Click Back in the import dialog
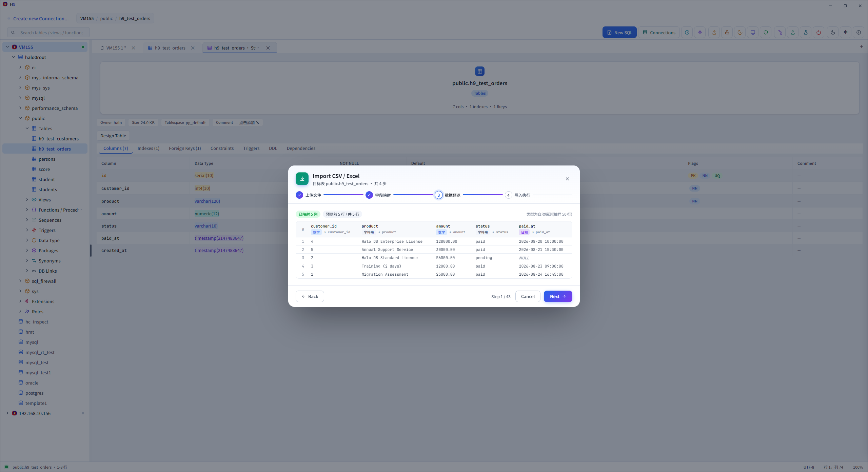Image resolution: width=868 pixels, height=472 pixels. [x=310, y=296]
